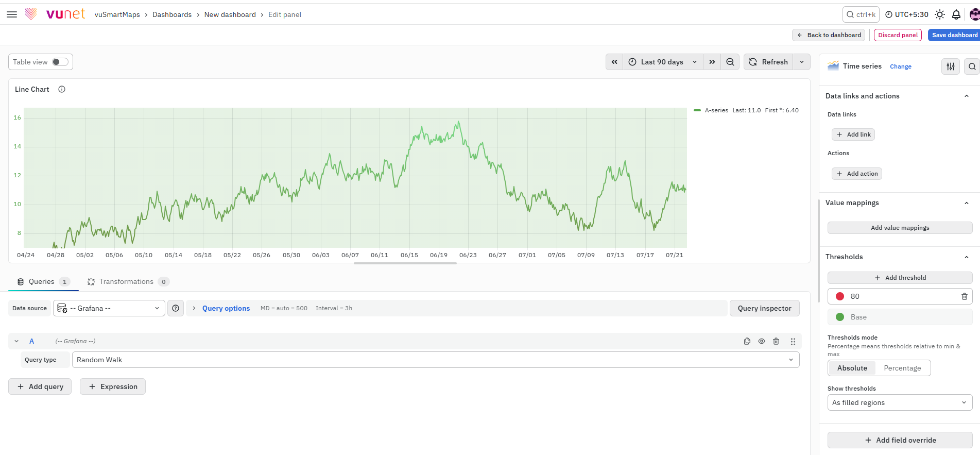Open the Query type Random Walk dropdown
Screen dimensions: 980x455
[436, 360]
